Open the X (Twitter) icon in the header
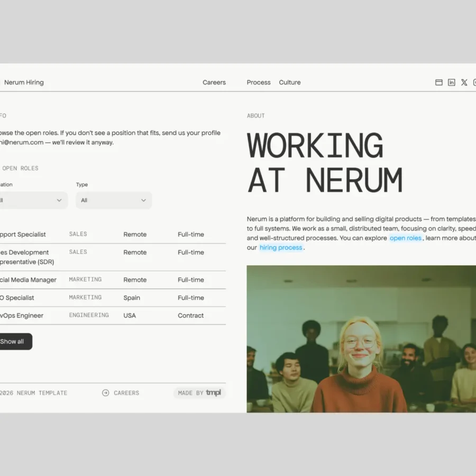Image resolution: width=476 pixels, height=476 pixels. pos(464,83)
